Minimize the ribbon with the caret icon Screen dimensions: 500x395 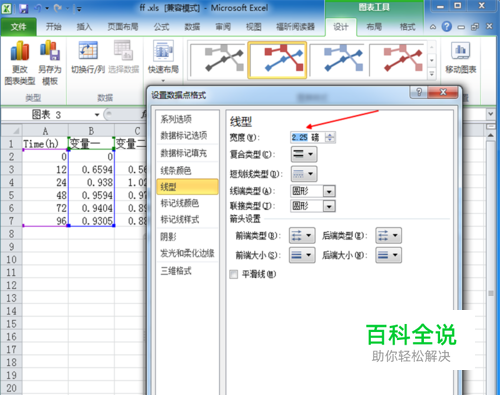(433, 27)
